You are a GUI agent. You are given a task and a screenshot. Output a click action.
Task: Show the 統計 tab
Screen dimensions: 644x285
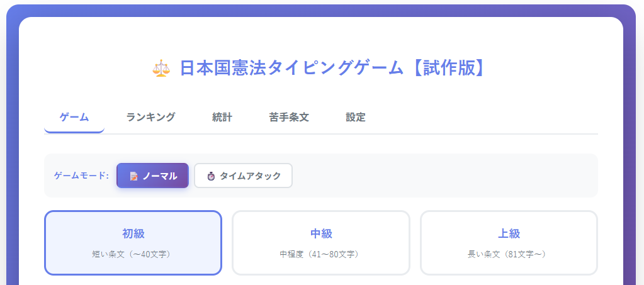222,118
